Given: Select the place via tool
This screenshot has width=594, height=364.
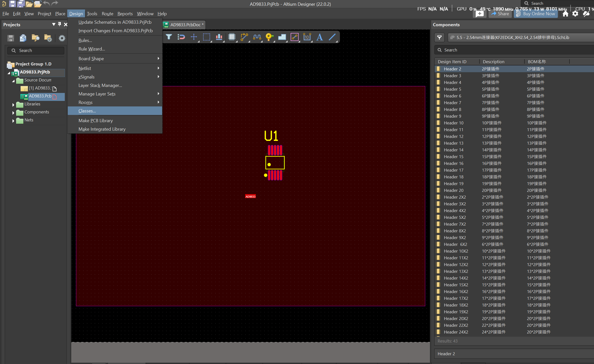Looking at the screenshot, I should (x=269, y=37).
